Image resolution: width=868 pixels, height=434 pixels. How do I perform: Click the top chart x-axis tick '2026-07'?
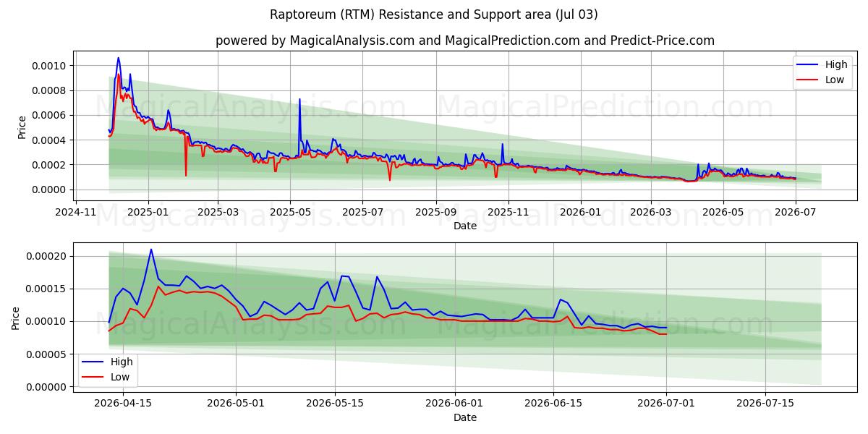click(x=795, y=212)
